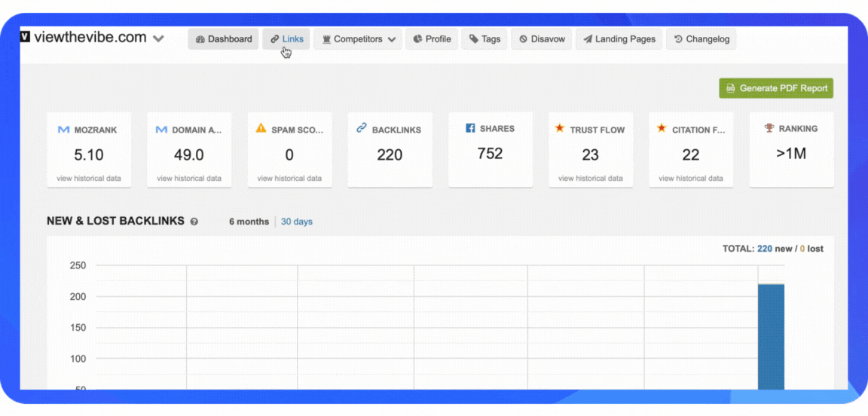The image size is (868, 416).
Task: Click the NEW & LOST BACKLINKS heading
Action: [x=116, y=221]
